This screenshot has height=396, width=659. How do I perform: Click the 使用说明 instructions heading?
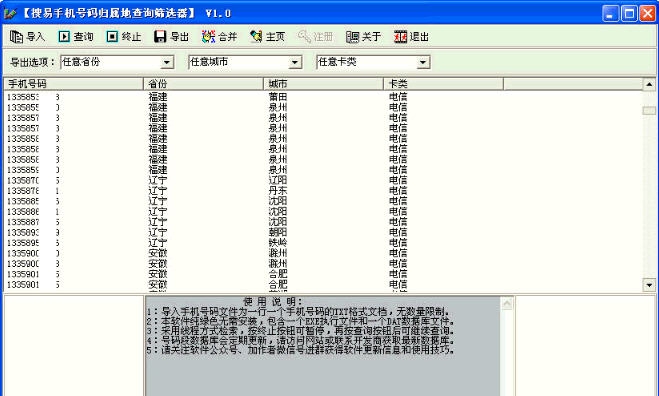coord(273,301)
